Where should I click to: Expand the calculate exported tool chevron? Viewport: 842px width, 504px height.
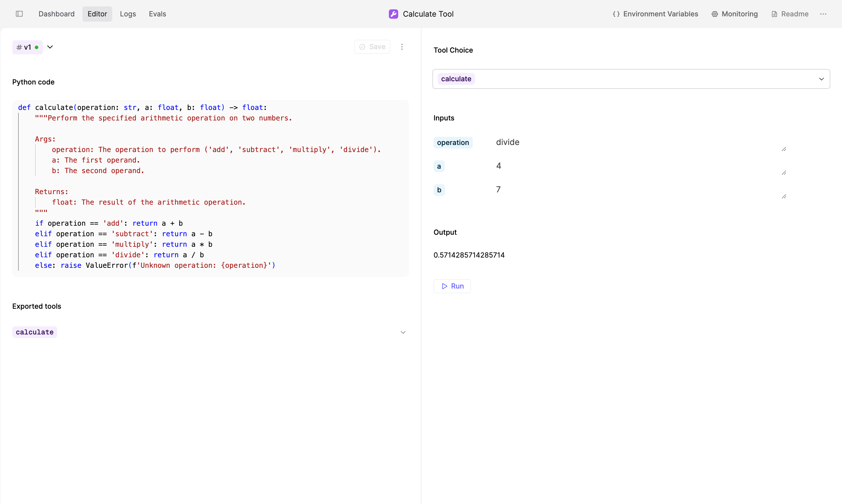403,332
